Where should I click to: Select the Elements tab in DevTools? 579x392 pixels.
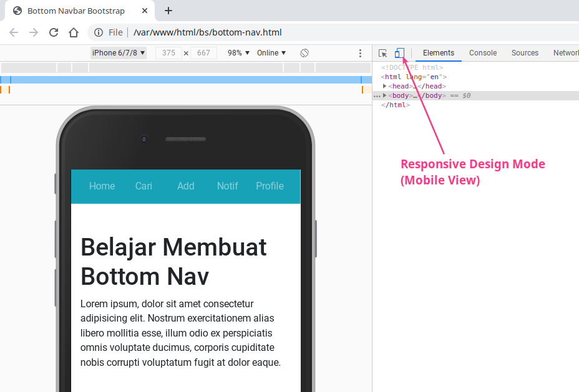[439, 53]
